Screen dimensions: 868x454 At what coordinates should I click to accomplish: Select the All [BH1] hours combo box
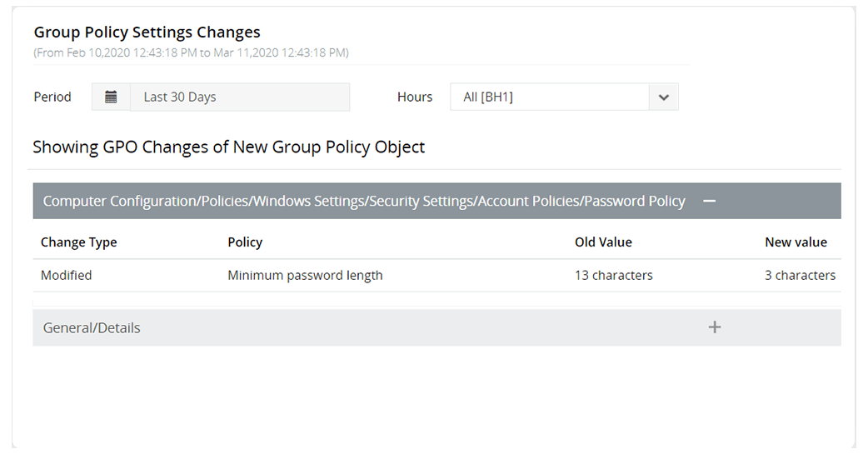[550, 97]
